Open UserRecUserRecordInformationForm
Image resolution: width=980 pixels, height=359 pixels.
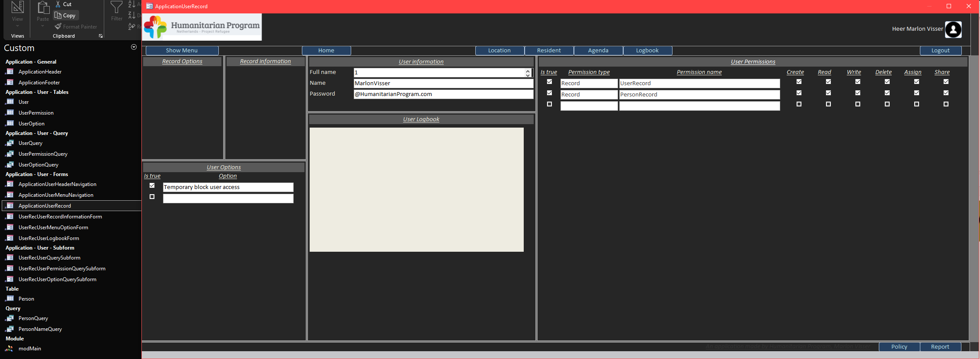tap(60, 217)
